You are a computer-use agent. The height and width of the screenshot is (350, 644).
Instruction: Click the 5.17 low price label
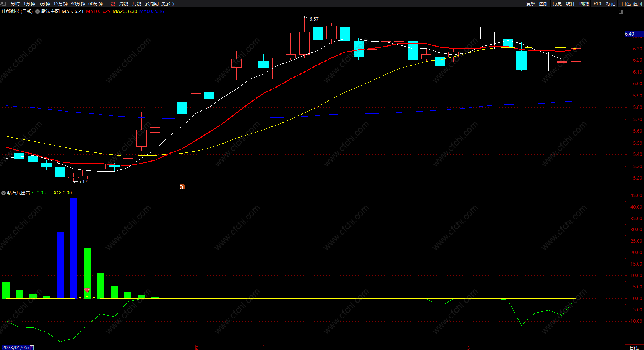point(83,182)
